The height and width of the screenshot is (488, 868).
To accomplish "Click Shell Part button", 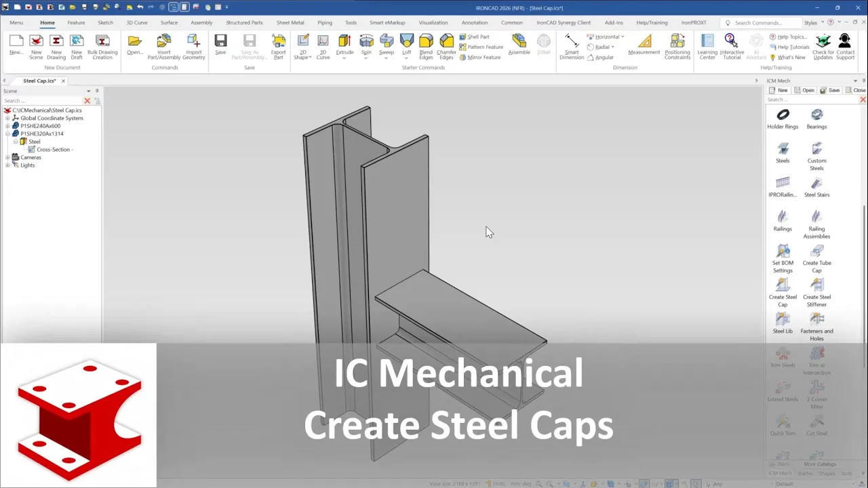I will (x=474, y=37).
